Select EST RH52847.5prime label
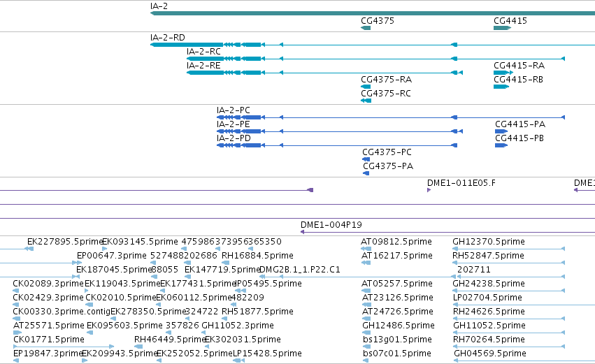This screenshot has height=364, width=595. [488, 256]
